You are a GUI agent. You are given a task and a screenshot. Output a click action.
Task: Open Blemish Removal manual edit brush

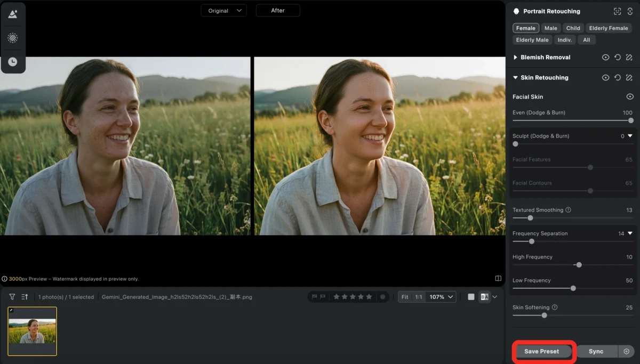[629, 58]
